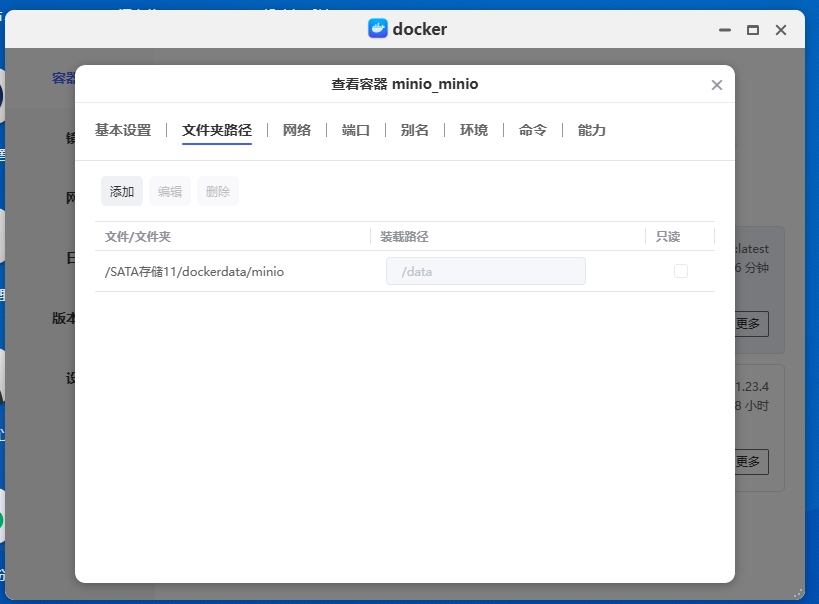Open the 能力 tab
This screenshot has height=604, width=819.
[x=592, y=130]
